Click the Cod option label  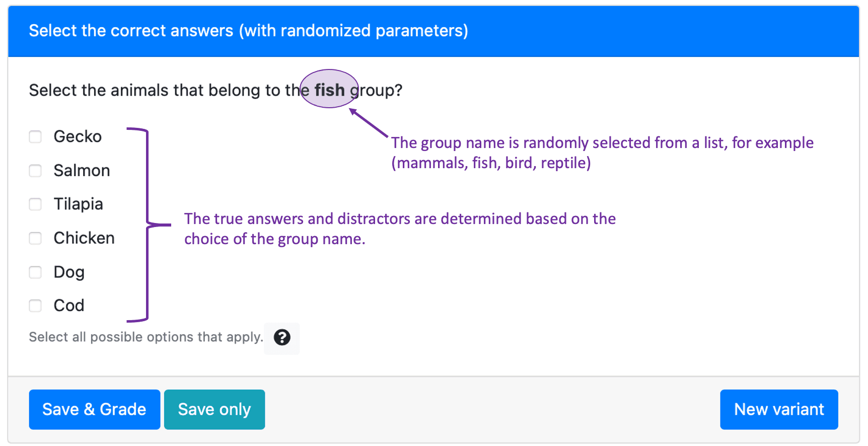tap(69, 306)
